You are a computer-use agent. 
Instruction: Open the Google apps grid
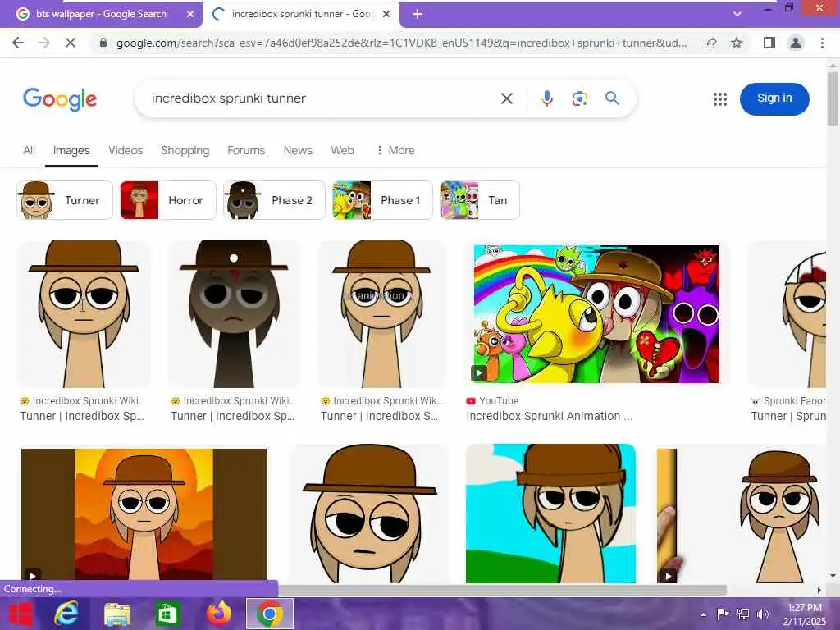click(720, 98)
